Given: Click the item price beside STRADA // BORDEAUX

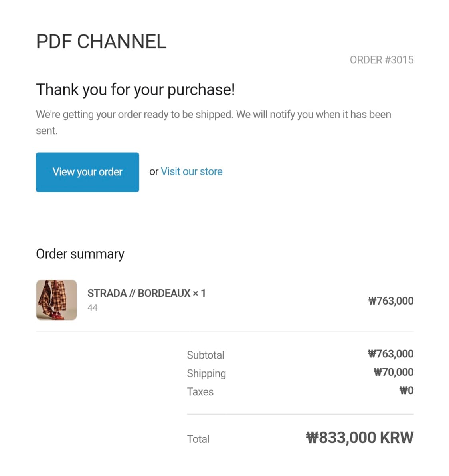Looking at the screenshot, I should [x=391, y=301].
